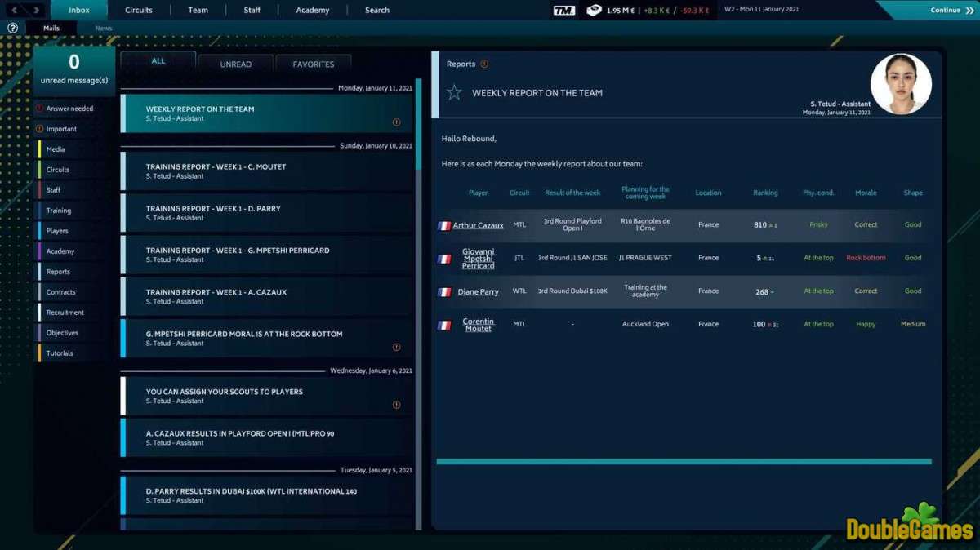This screenshot has height=550, width=980.
Task: Click the TM logo icon
Action: [563, 10]
